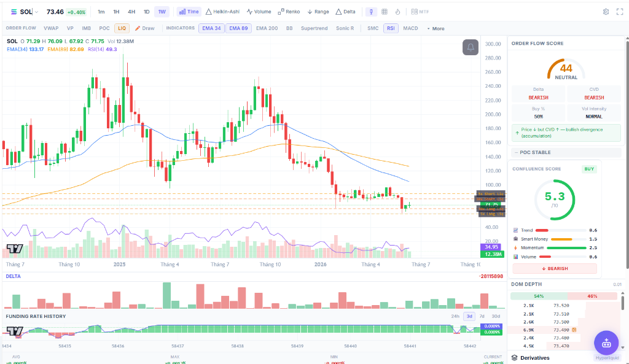
Task: Click the BEARISH signal button
Action: tap(555, 269)
